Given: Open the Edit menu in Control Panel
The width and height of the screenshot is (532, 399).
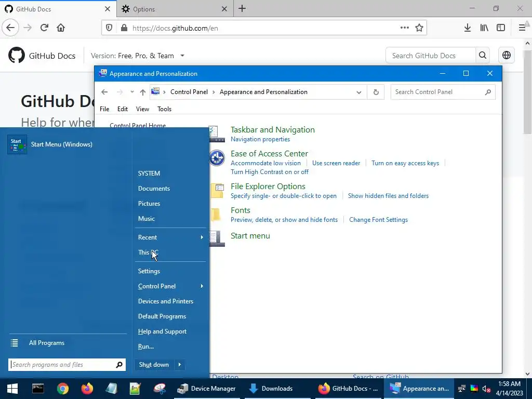Looking at the screenshot, I should click(x=123, y=109).
